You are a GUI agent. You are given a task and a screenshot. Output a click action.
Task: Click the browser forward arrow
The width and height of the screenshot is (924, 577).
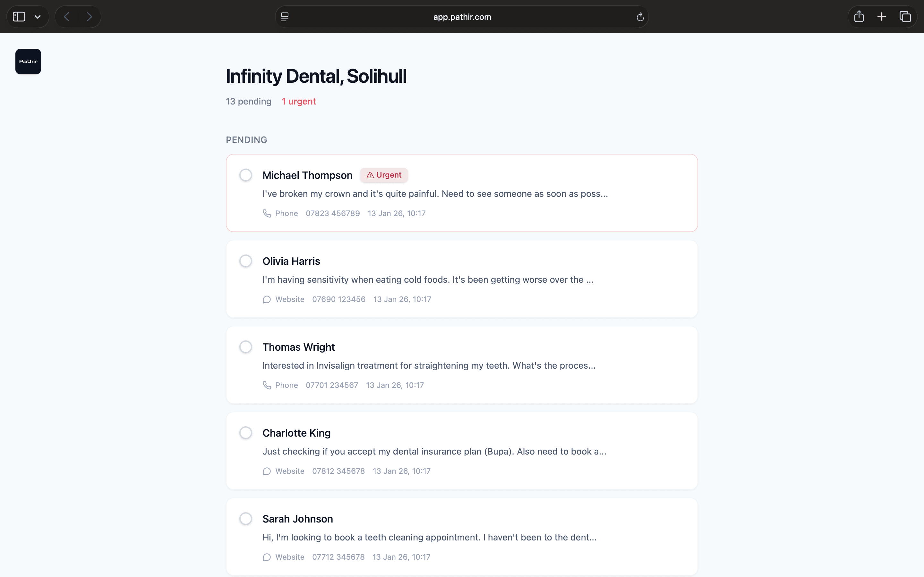point(89,17)
